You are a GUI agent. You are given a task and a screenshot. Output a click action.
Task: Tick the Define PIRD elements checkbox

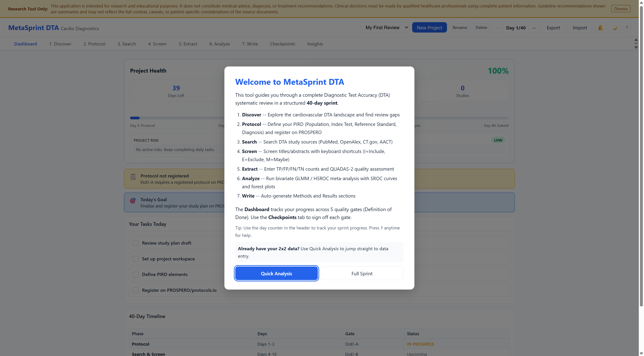135,274
